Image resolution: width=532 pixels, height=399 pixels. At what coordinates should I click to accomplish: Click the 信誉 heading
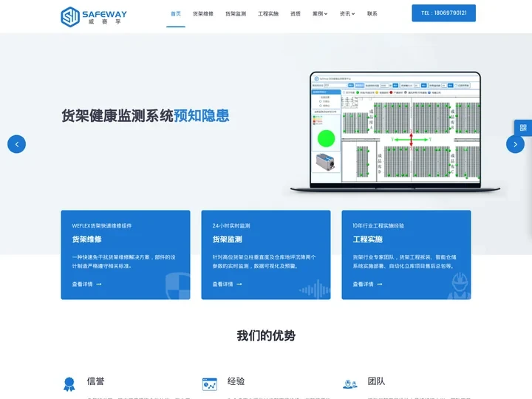95,381
